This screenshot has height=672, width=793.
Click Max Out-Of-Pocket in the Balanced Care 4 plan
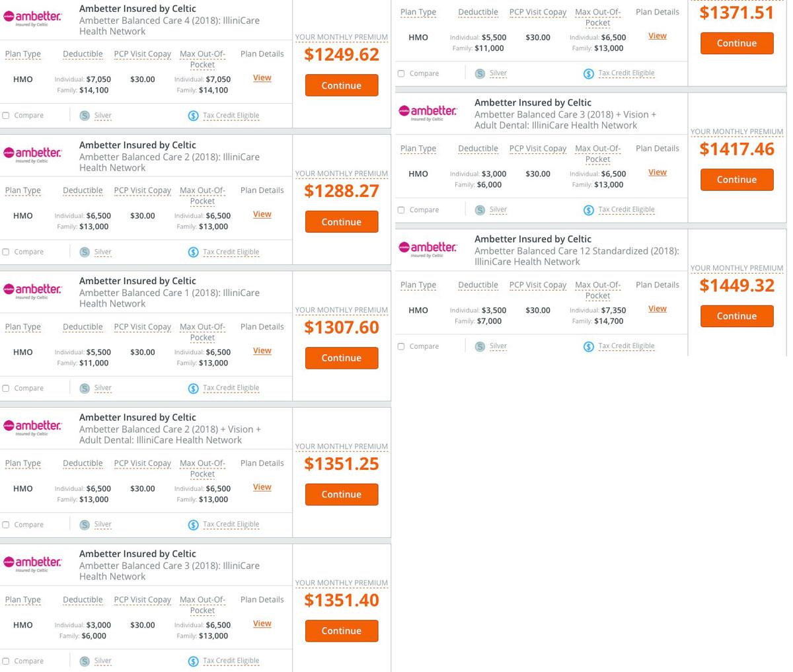[x=202, y=59]
